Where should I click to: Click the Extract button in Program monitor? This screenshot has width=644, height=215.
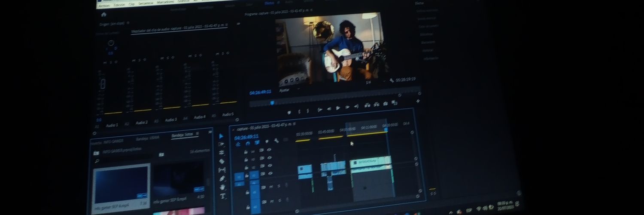[x=377, y=104]
